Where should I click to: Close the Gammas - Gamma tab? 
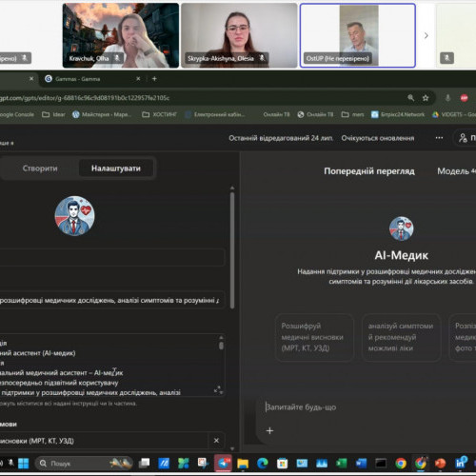138,79
